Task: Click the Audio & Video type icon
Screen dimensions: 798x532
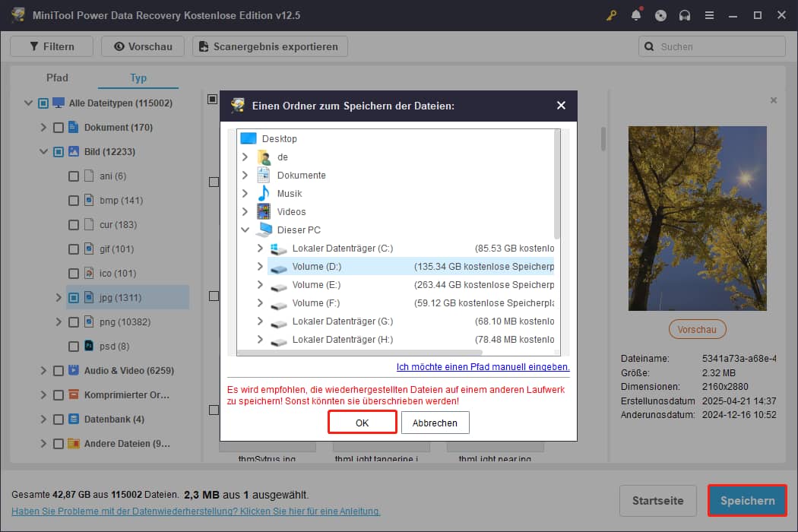Action: [74, 369]
